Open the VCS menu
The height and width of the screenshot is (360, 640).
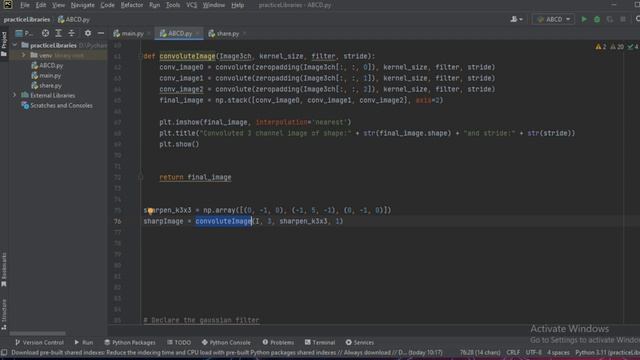click(191, 5)
